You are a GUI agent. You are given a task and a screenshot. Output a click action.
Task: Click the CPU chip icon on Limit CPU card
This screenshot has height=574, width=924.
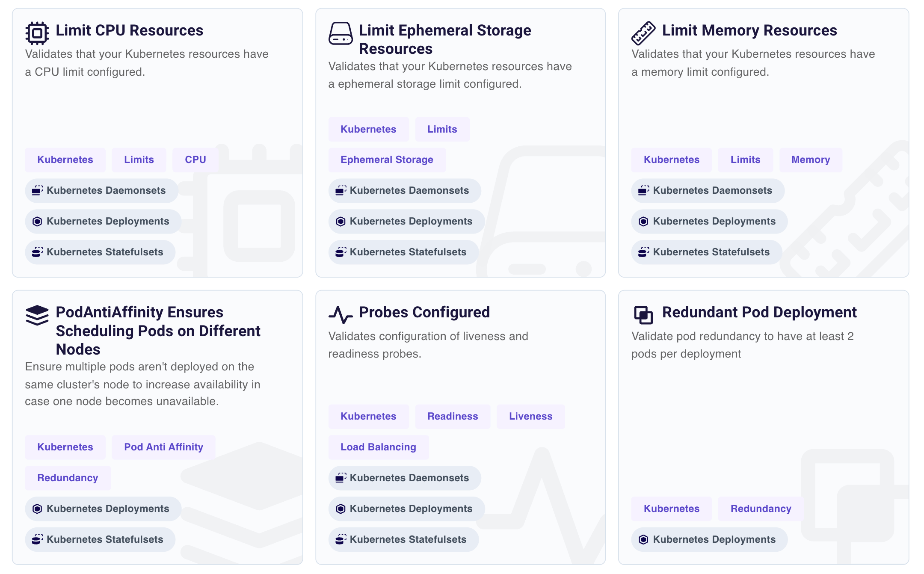37,33
